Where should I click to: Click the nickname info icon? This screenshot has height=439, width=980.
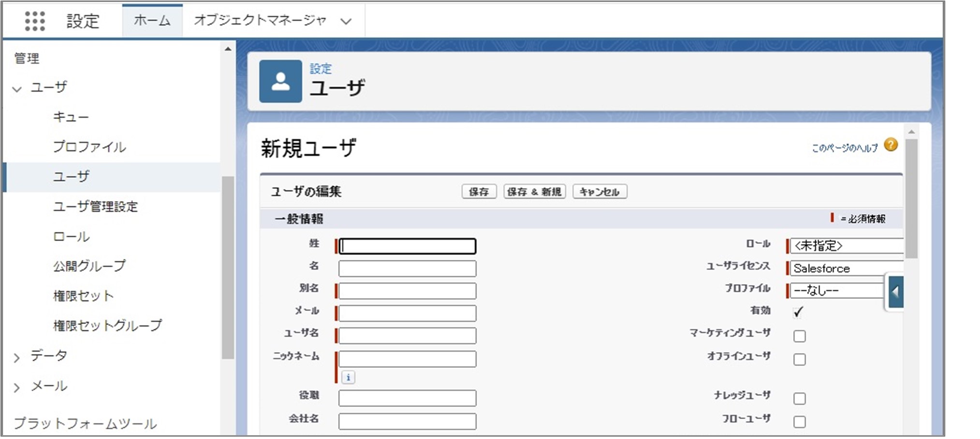[x=348, y=377]
